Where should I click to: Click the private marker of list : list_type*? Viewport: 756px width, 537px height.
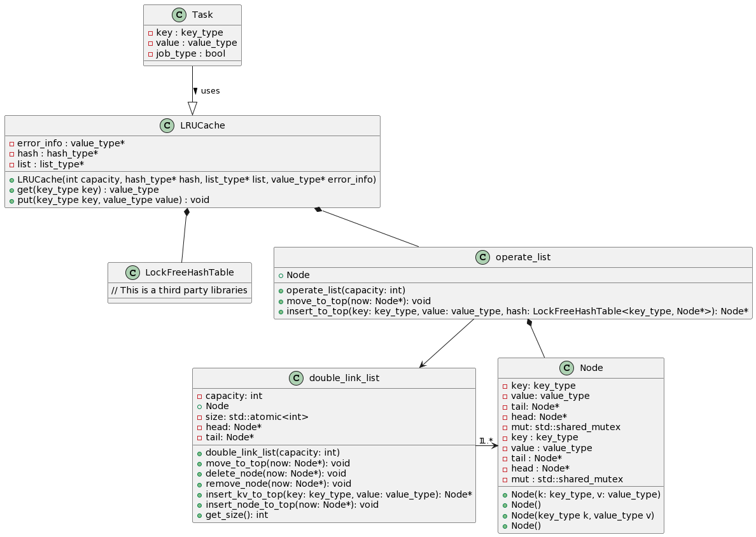(11, 165)
